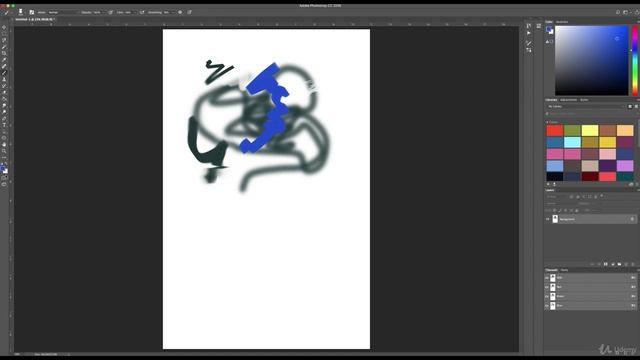This screenshot has width=640, height=360.
Task: Select the Hand tool
Action: pyautogui.click(x=4, y=144)
